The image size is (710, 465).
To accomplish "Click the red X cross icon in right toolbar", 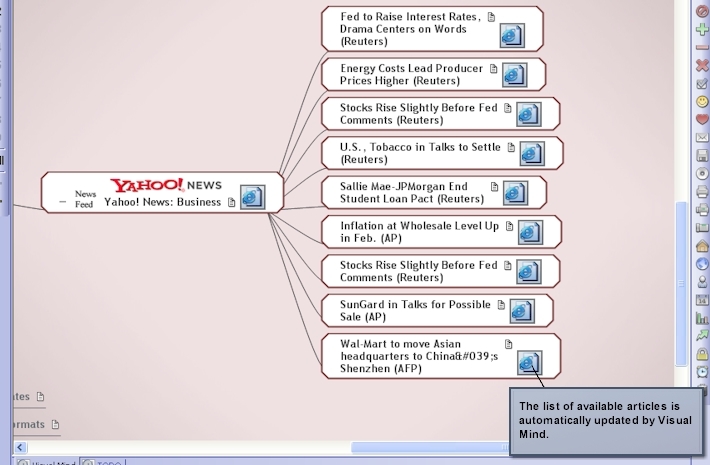I will [702, 65].
